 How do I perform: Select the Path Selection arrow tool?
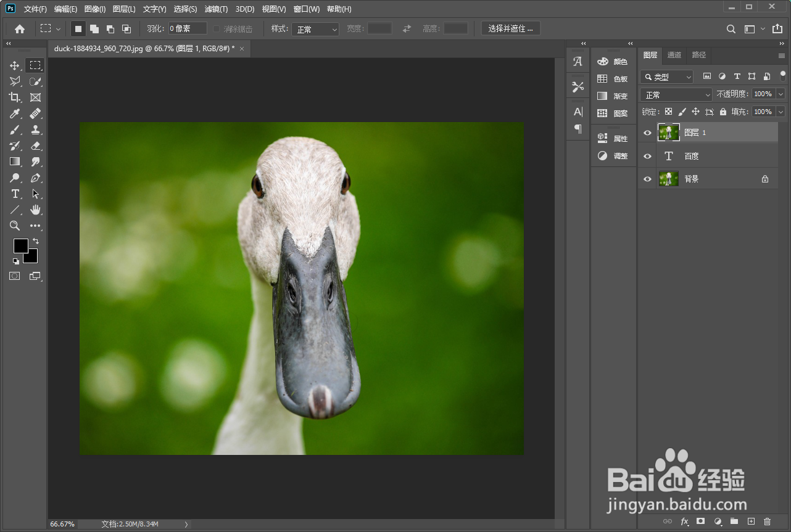[x=35, y=194]
